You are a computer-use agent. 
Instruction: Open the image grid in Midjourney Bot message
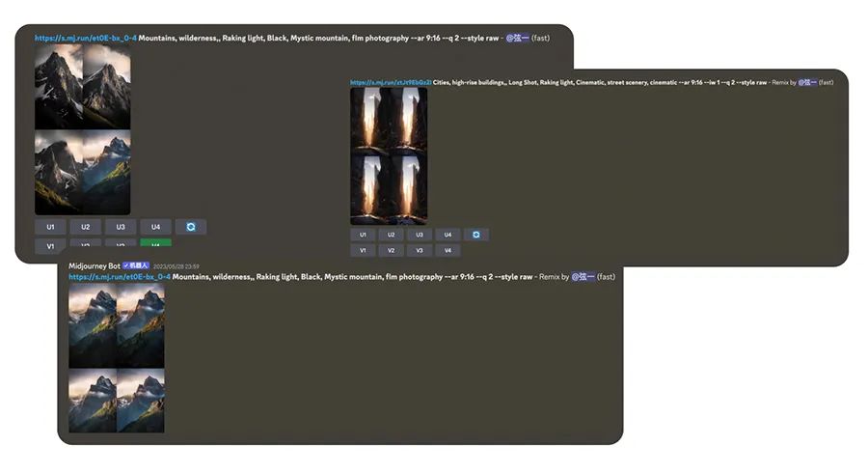(117, 357)
